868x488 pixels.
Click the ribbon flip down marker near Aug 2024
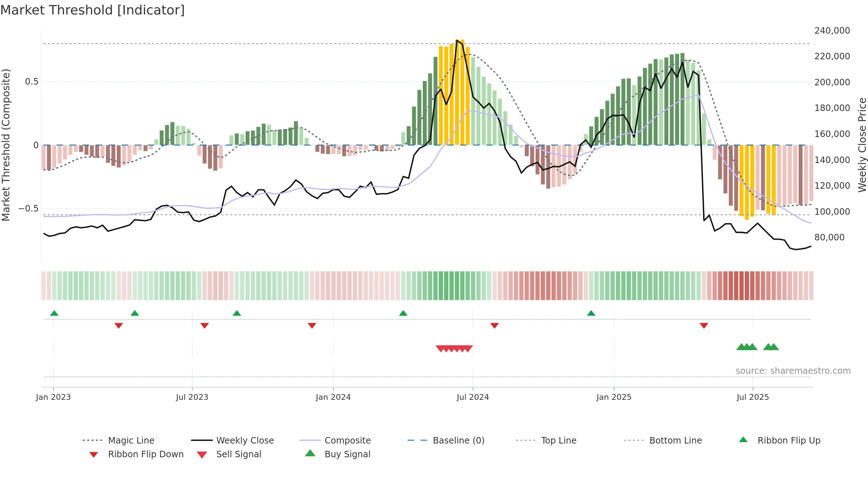[495, 326]
